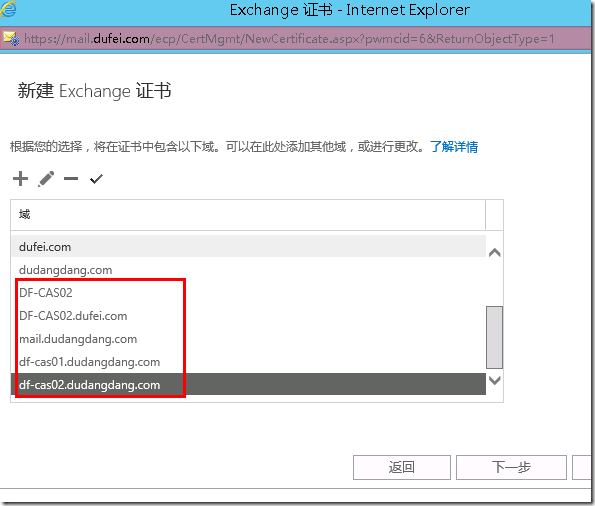Click the checkmark set common name icon
The width and height of the screenshot is (595, 506).
(x=96, y=178)
